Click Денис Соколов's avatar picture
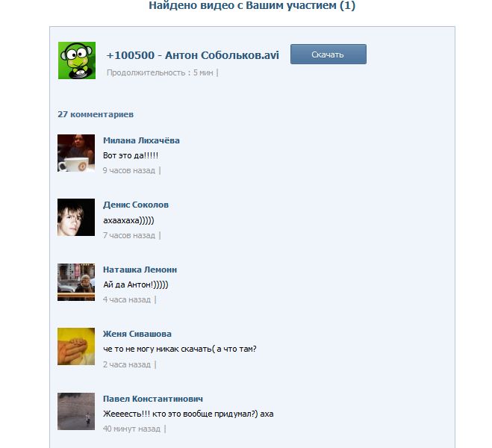The width and height of the screenshot is (492, 448). [76, 217]
